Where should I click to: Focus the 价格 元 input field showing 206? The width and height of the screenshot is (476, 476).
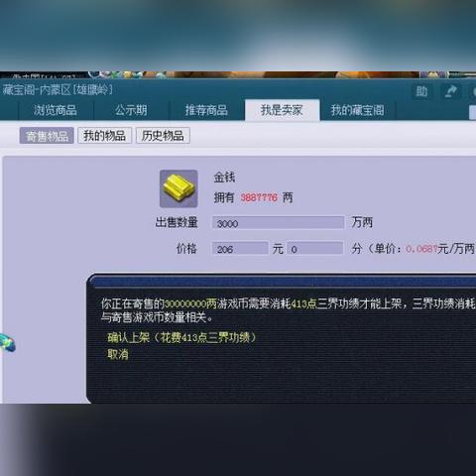tap(240, 249)
